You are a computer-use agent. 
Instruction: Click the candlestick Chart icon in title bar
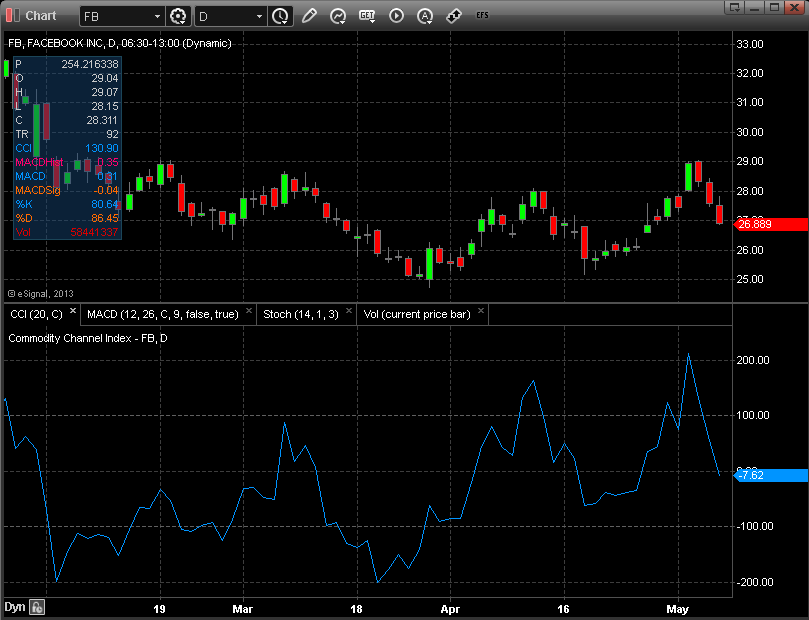click(x=12, y=15)
